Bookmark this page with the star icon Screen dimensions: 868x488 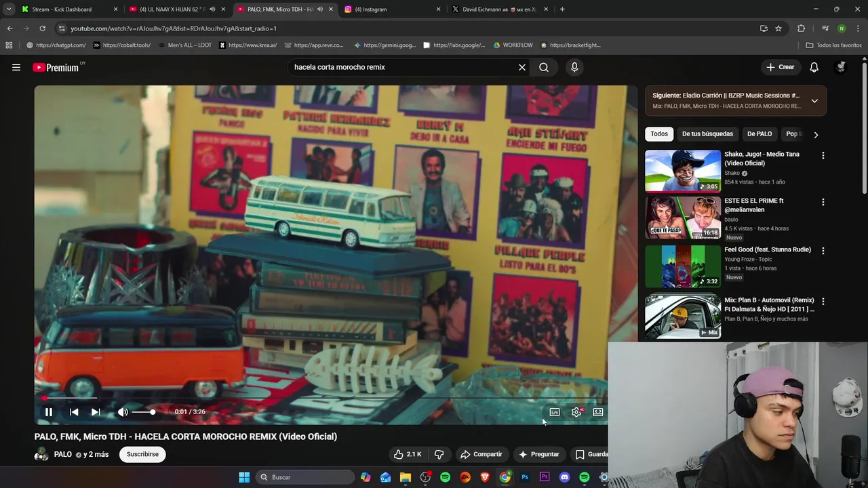(778, 28)
